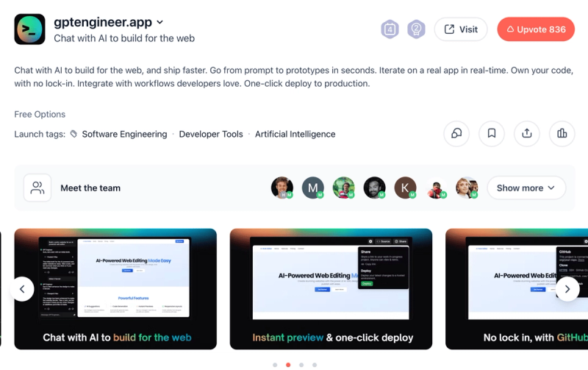Expand the gptengineer.app title dropdown chevron

click(x=159, y=22)
